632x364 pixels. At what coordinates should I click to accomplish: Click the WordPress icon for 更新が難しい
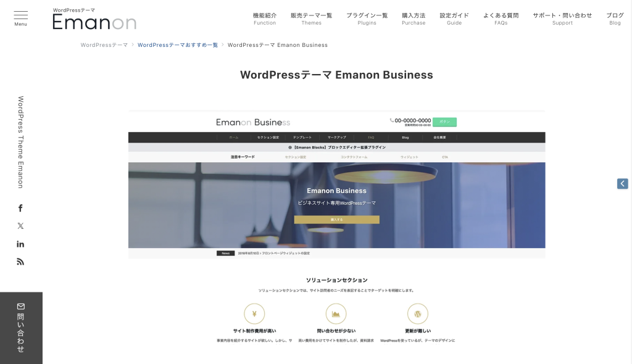click(x=418, y=313)
